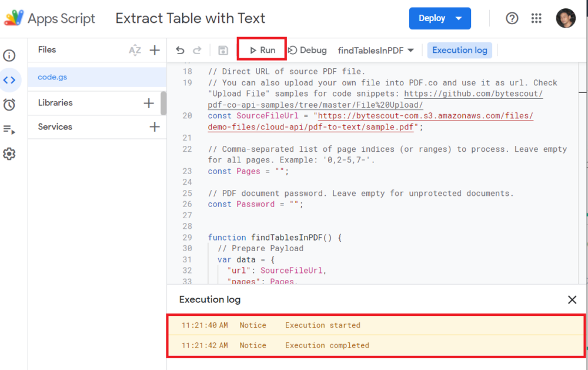Click the Services section label
This screenshot has height=370, width=588.
tap(55, 127)
